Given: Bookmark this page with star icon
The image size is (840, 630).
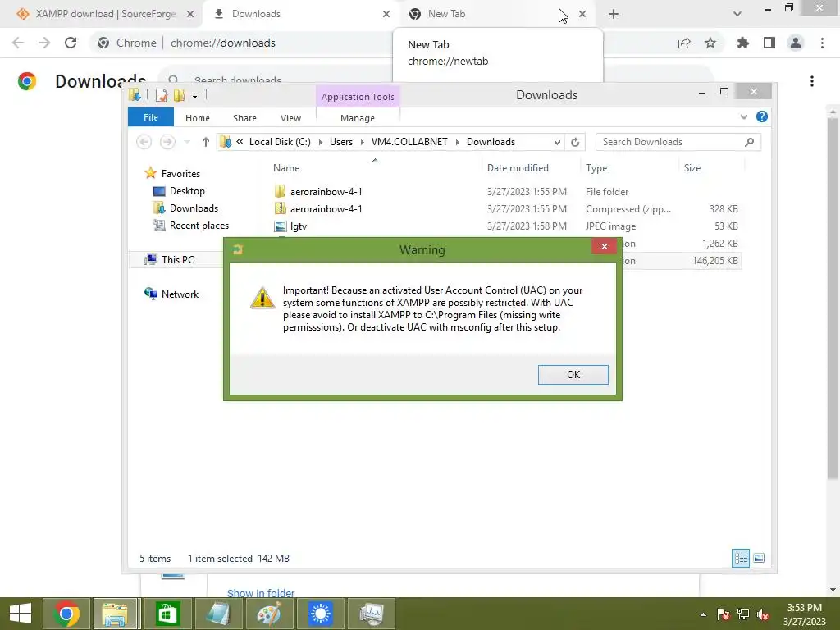Looking at the screenshot, I should click(x=710, y=43).
